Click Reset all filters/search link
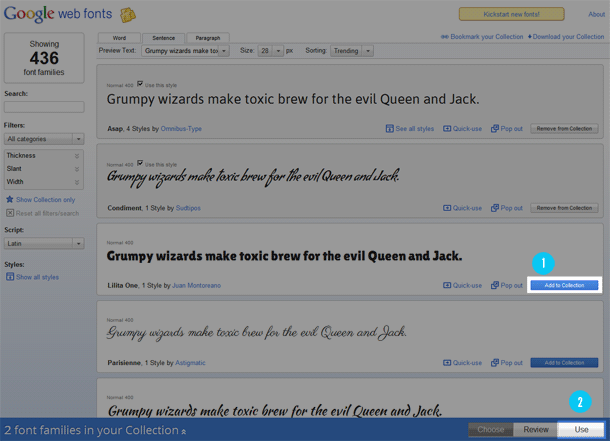The height and width of the screenshot is (441, 610). tap(47, 213)
